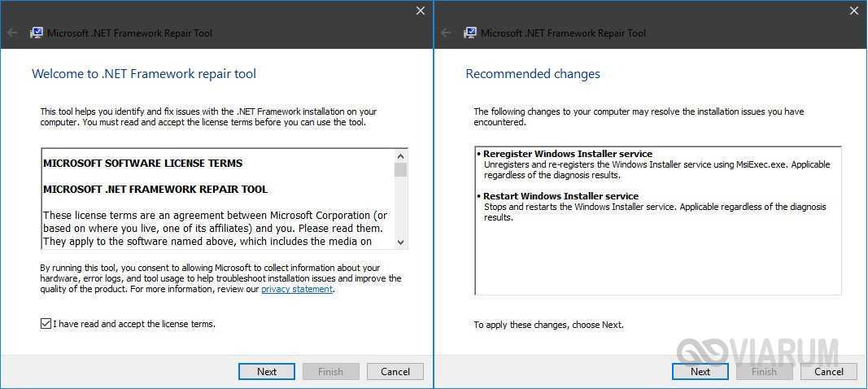868x389 pixels.
Task: Click the license text scroll down arrow
Action: pos(401,241)
